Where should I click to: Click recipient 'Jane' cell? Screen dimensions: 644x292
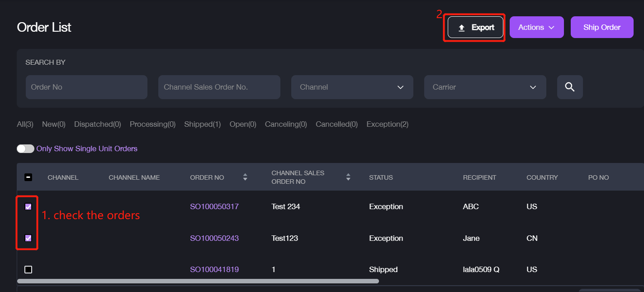click(471, 238)
